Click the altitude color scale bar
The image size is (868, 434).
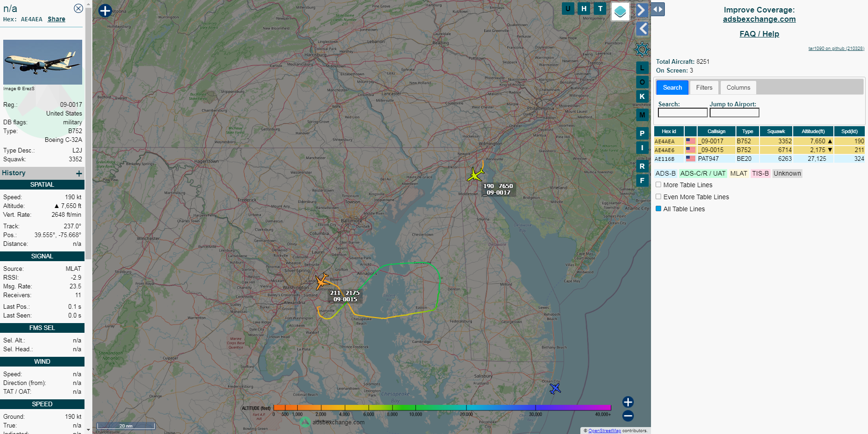(x=442, y=408)
